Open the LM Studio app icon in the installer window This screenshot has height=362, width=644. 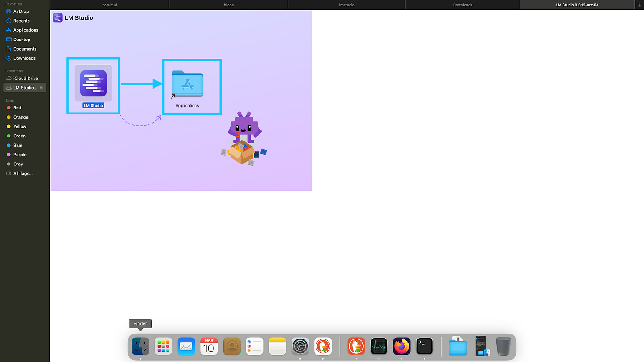click(93, 83)
